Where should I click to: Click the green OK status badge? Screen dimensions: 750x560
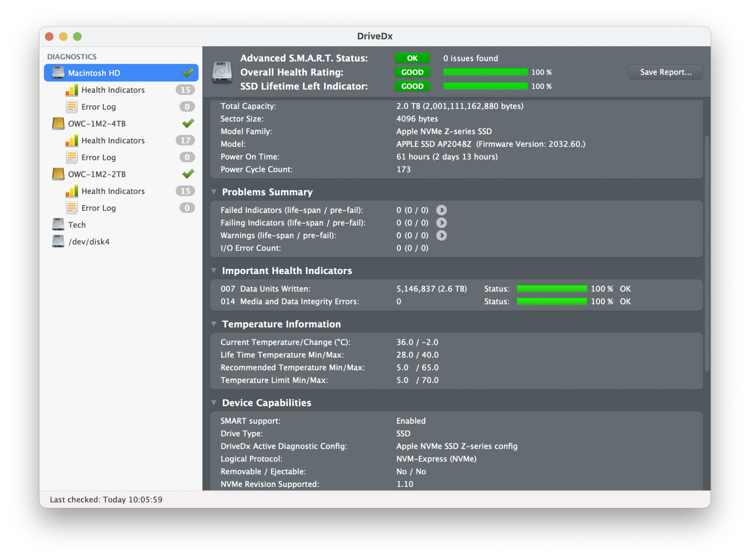tap(412, 58)
